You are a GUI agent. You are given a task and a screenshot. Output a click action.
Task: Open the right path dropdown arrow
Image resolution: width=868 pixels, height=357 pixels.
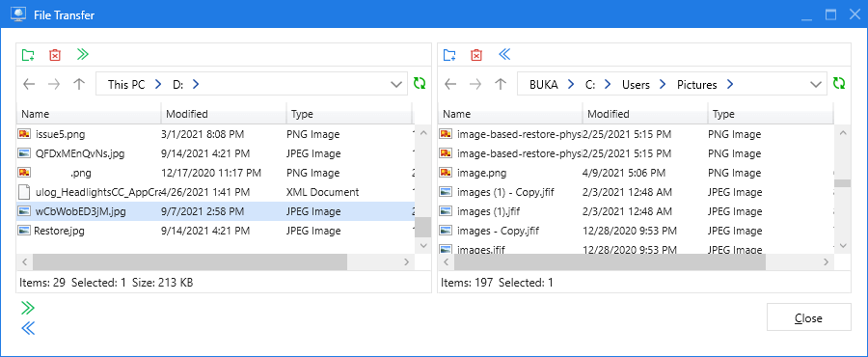[816, 85]
